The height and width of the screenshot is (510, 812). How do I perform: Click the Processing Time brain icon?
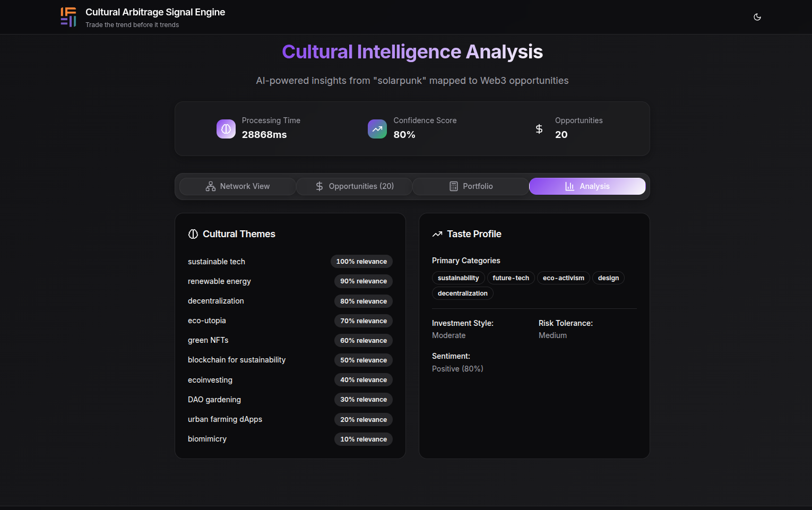coord(226,129)
